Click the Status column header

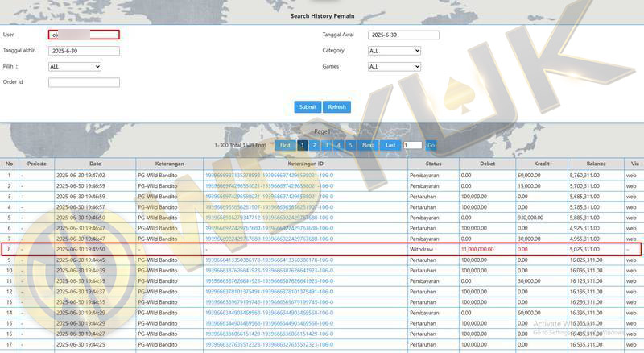[433, 164]
